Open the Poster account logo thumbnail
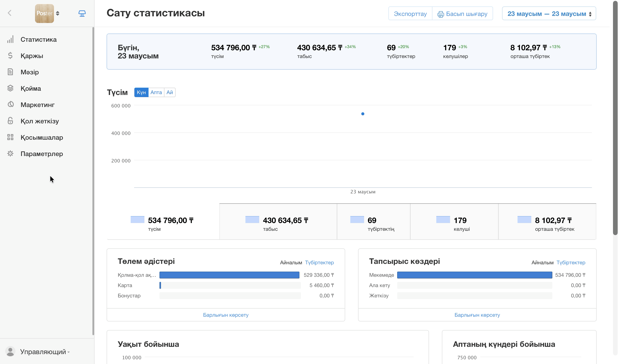 [44, 14]
